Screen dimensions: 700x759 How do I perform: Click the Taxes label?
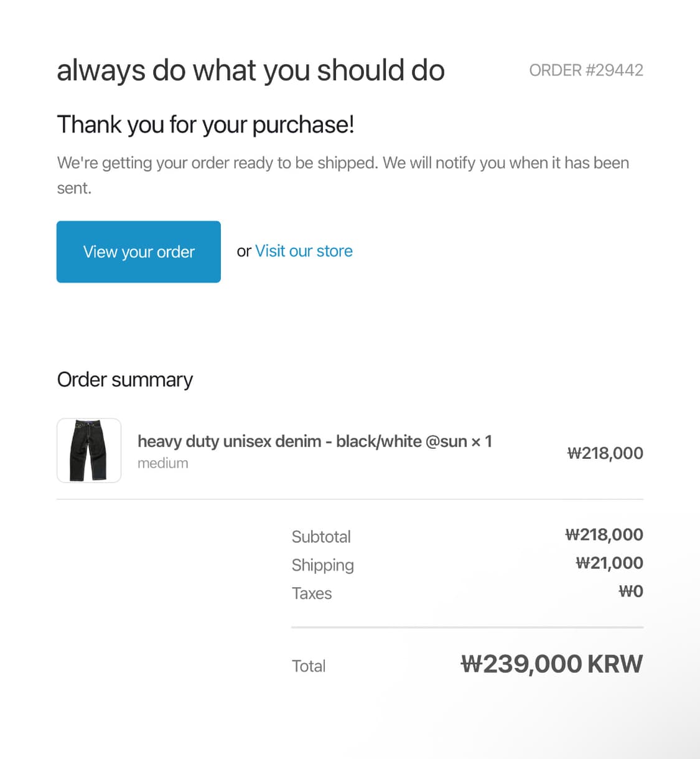(x=312, y=593)
